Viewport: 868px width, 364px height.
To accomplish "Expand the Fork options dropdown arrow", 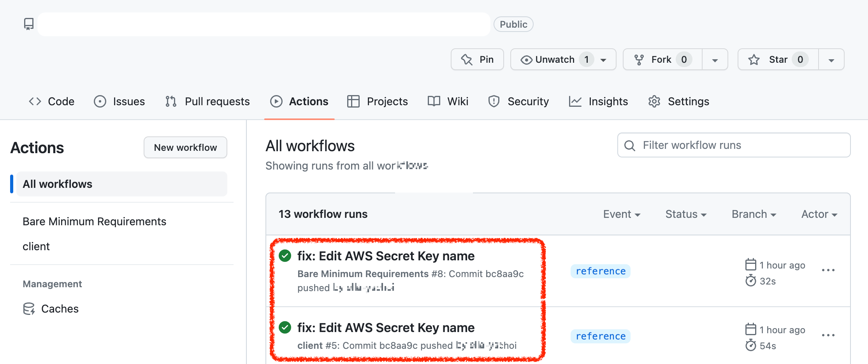I will pyautogui.click(x=715, y=60).
